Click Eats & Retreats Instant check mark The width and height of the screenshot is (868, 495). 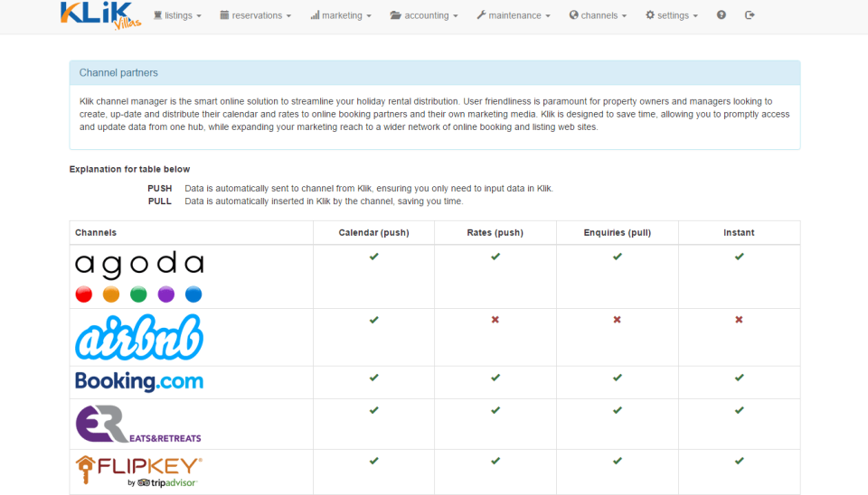(x=739, y=410)
